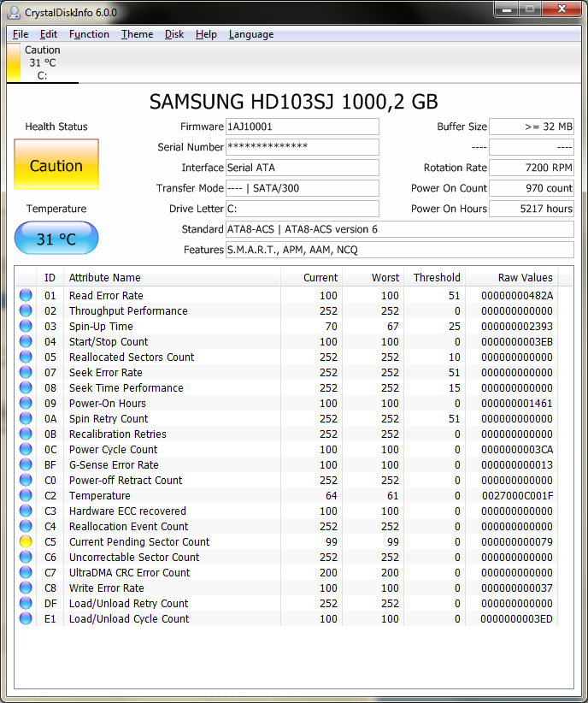Click the Rotation Rate field 7200 RPM
The image size is (588, 703).
[x=532, y=168]
